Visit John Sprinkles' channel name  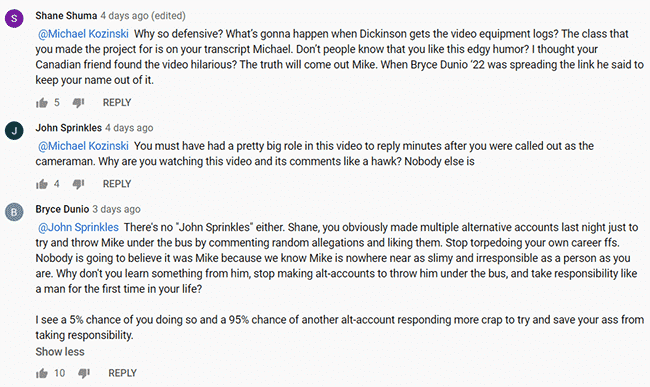[68, 128]
